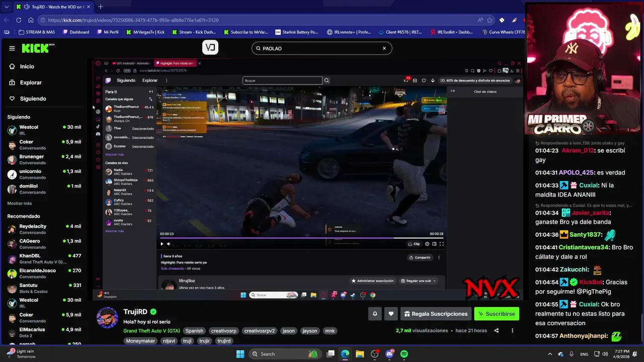Reload the page with refresh icon
Screen dimensions: 644x362
[x=19, y=20]
